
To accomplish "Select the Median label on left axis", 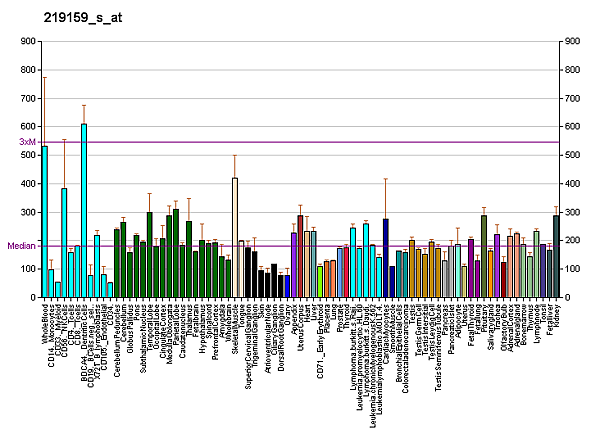I will pos(20,245).
